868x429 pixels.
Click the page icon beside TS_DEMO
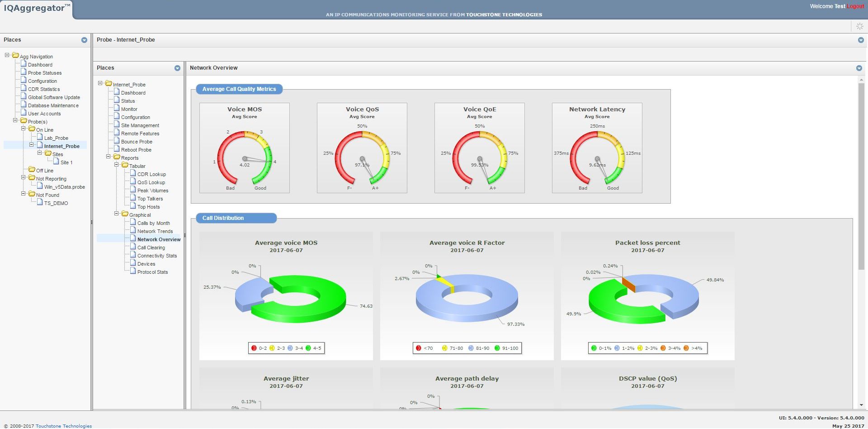point(40,202)
